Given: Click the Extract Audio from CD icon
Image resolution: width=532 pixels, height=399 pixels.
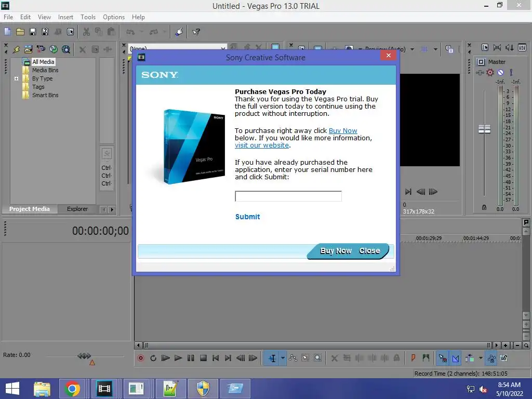Looking at the screenshot, I should click(54, 49).
